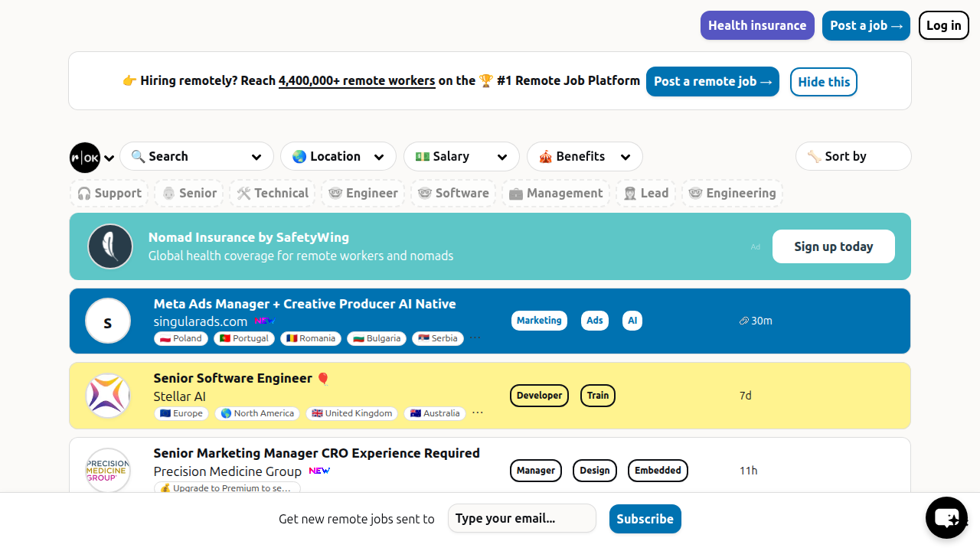Click the North America location badge

coord(257,413)
